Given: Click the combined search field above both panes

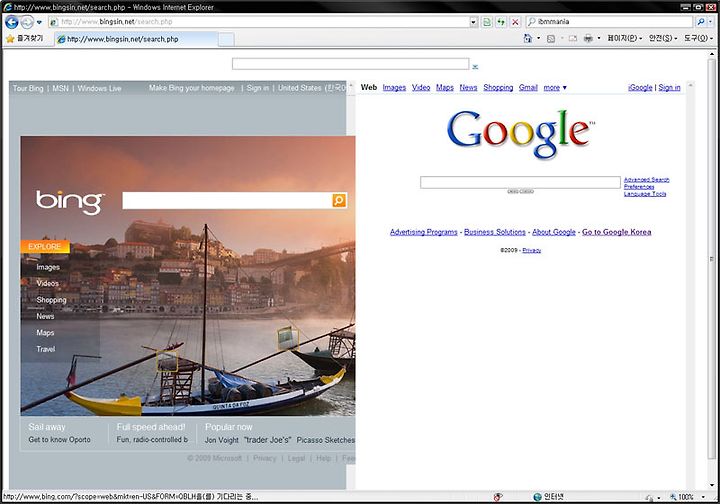Looking at the screenshot, I should click(x=350, y=64).
